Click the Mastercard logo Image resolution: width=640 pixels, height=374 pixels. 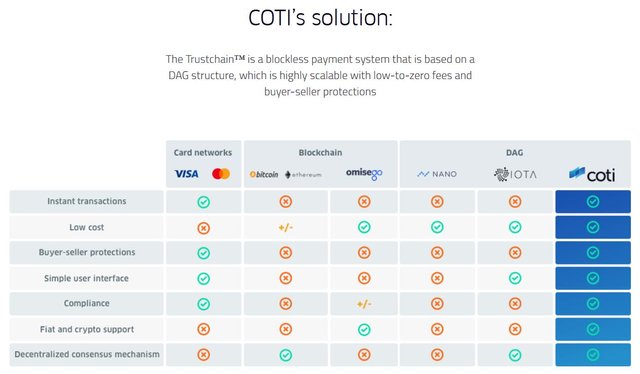click(x=221, y=174)
